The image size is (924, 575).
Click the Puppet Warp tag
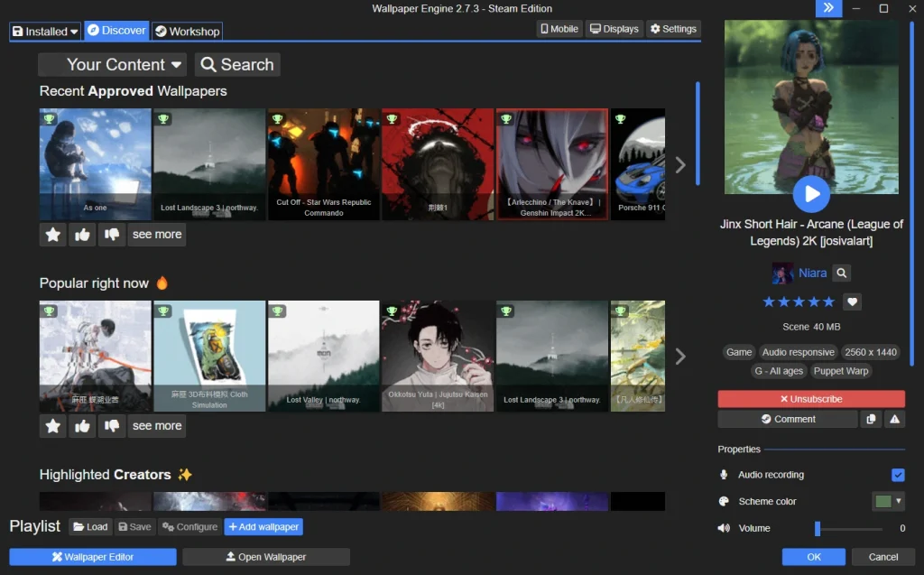point(841,371)
